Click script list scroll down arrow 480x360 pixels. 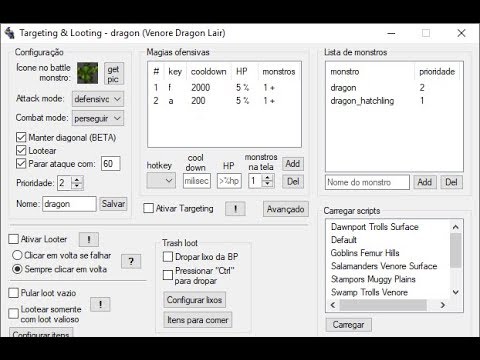point(456,292)
